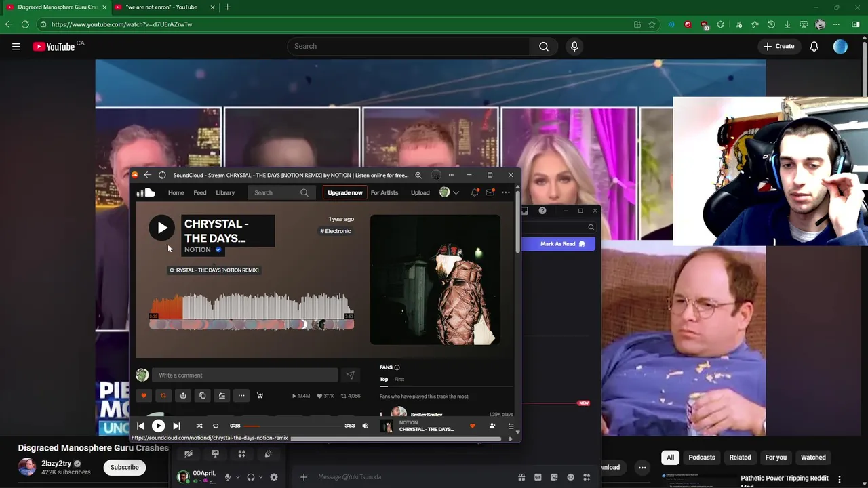Open SoundCloud messages envelope
The image size is (868, 488).
(x=490, y=192)
